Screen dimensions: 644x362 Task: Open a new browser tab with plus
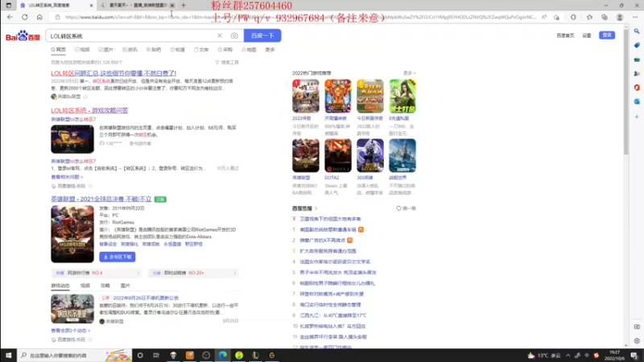184,6
